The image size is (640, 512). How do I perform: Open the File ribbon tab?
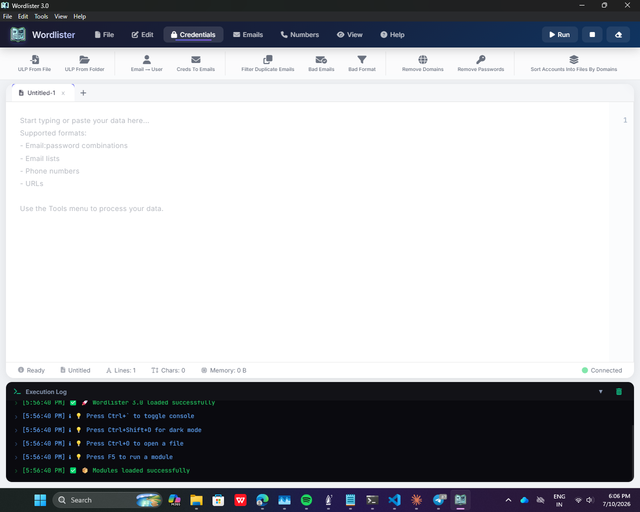point(104,35)
